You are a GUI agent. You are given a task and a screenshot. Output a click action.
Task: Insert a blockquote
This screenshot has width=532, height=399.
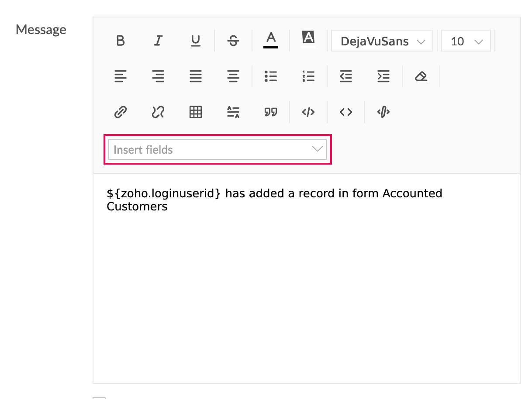tap(271, 112)
